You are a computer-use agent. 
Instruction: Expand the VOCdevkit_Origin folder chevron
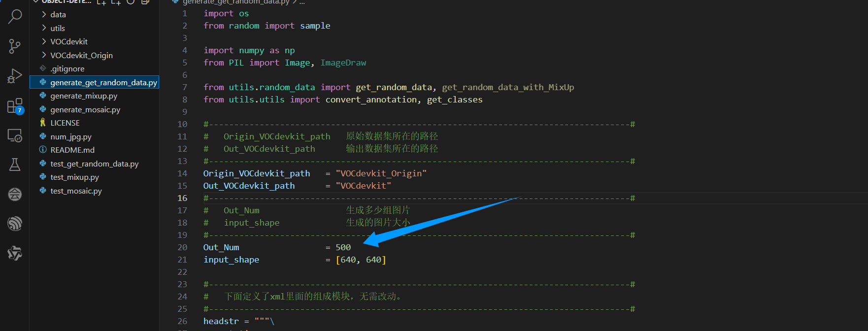point(44,55)
